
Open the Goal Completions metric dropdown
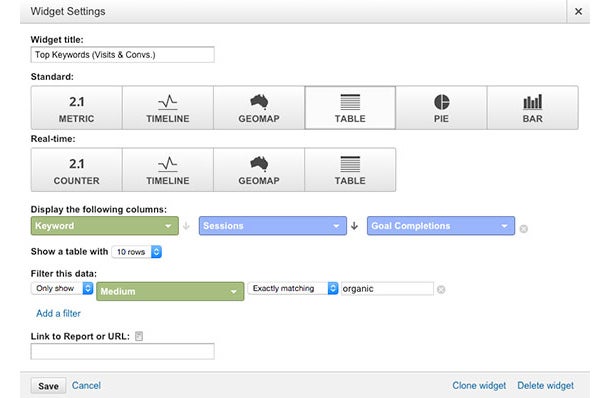point(441,226)
